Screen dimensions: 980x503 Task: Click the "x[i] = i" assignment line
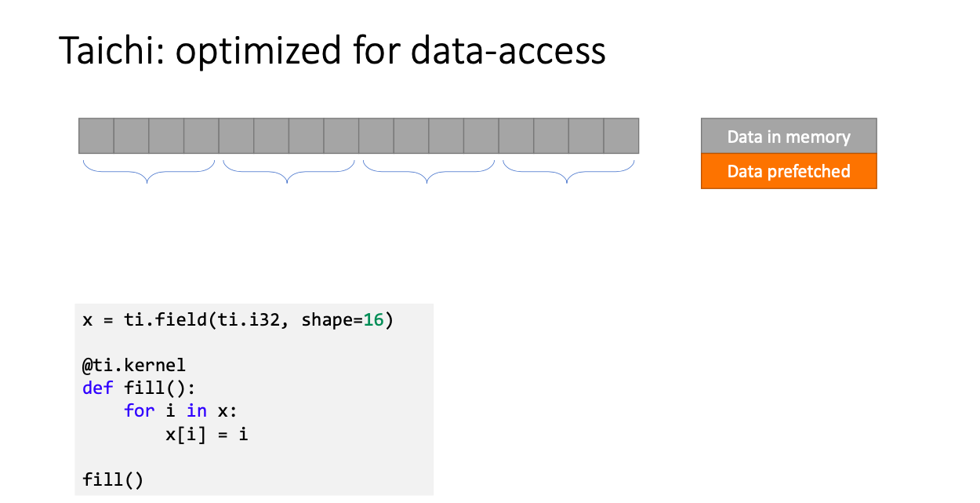point(207,432)
